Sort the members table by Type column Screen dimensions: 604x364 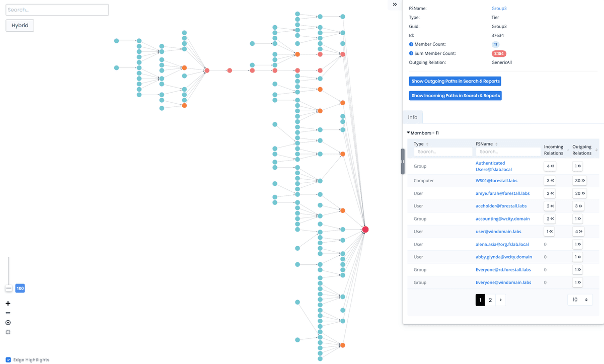pos(428,143)
